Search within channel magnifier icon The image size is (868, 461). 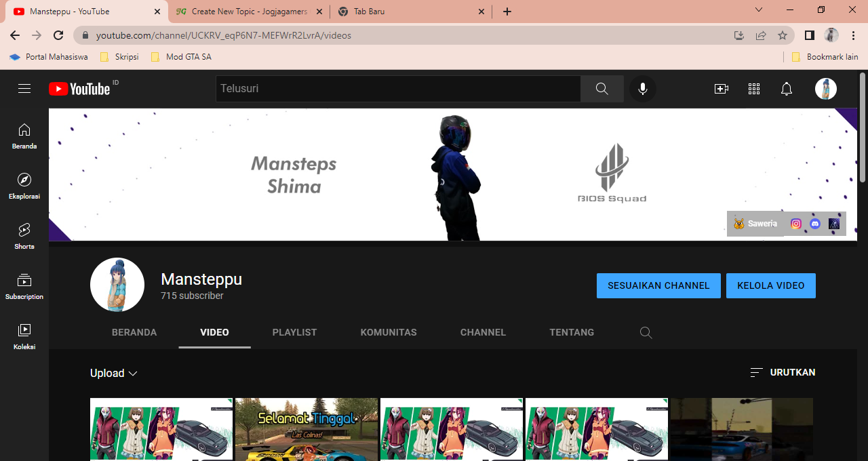pos(646,333)
